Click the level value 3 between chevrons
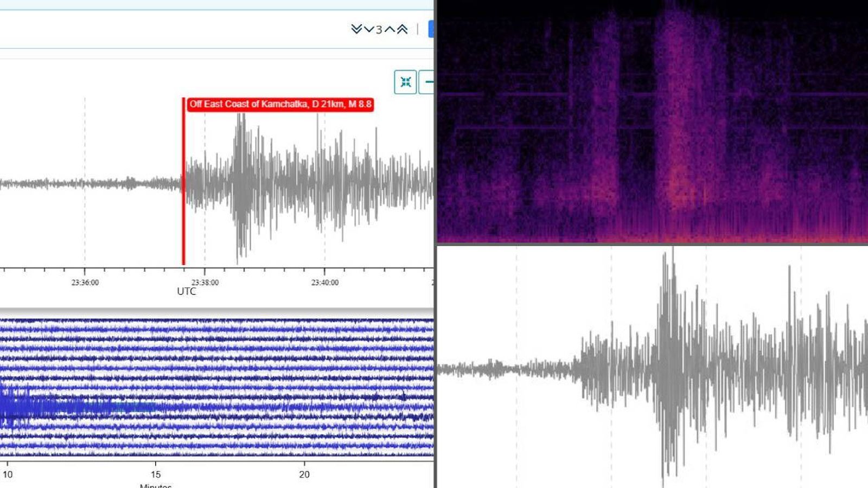The height and width of the screenshot is (488, 868). point(379,30)
